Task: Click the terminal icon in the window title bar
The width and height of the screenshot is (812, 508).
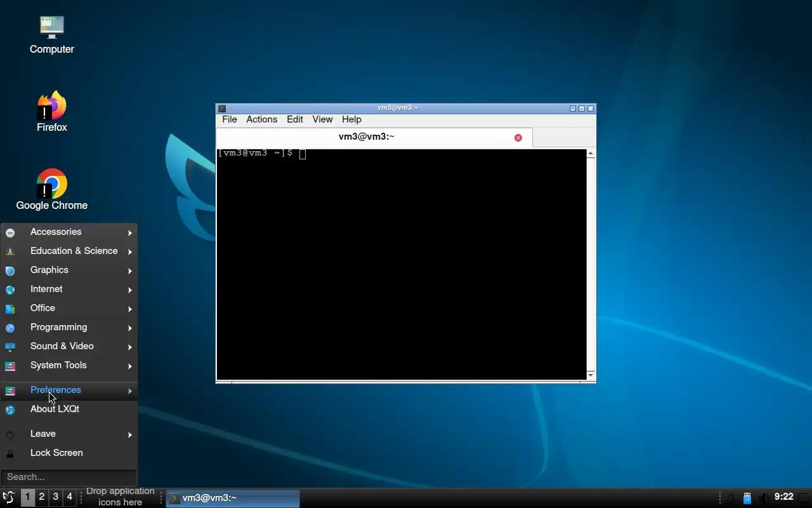Action: click(221, 109)
